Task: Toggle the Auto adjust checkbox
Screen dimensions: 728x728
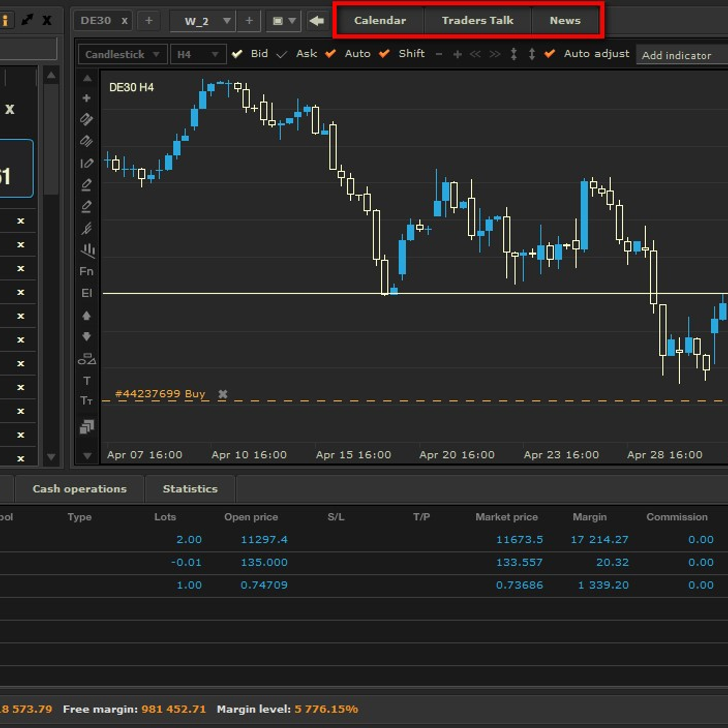Action: [550, 54]
